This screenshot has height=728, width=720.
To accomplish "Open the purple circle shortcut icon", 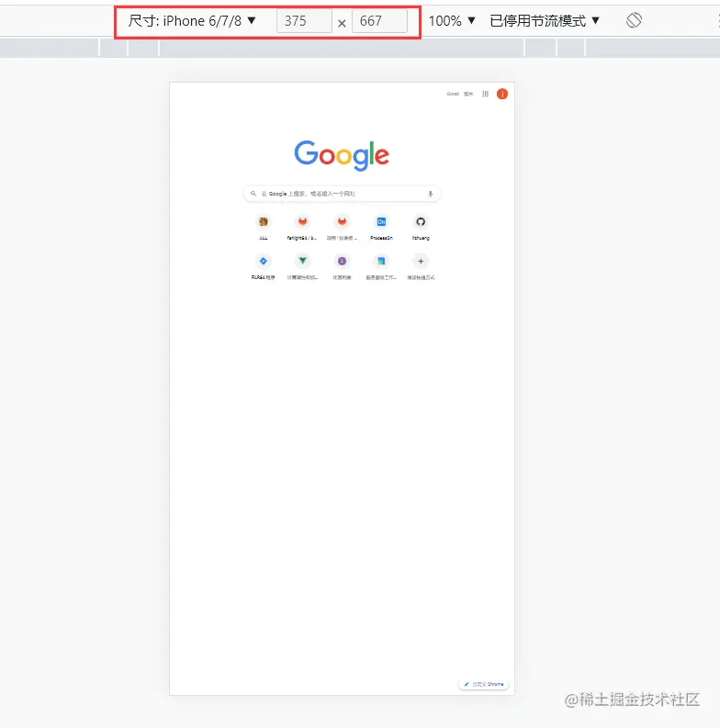I will pyautogui.click(x=342, y=261).
